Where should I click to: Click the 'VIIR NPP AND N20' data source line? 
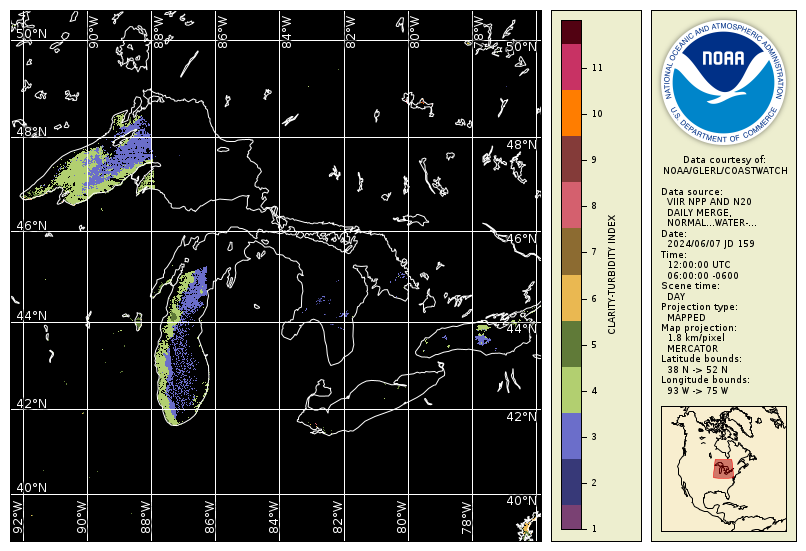point(709,202)
